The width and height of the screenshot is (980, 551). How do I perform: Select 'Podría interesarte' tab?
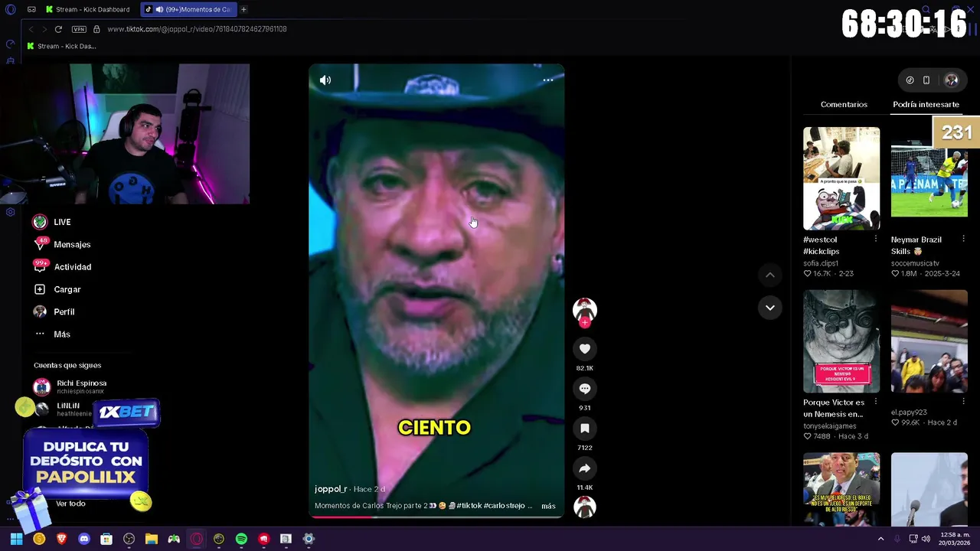coord(926,104)
